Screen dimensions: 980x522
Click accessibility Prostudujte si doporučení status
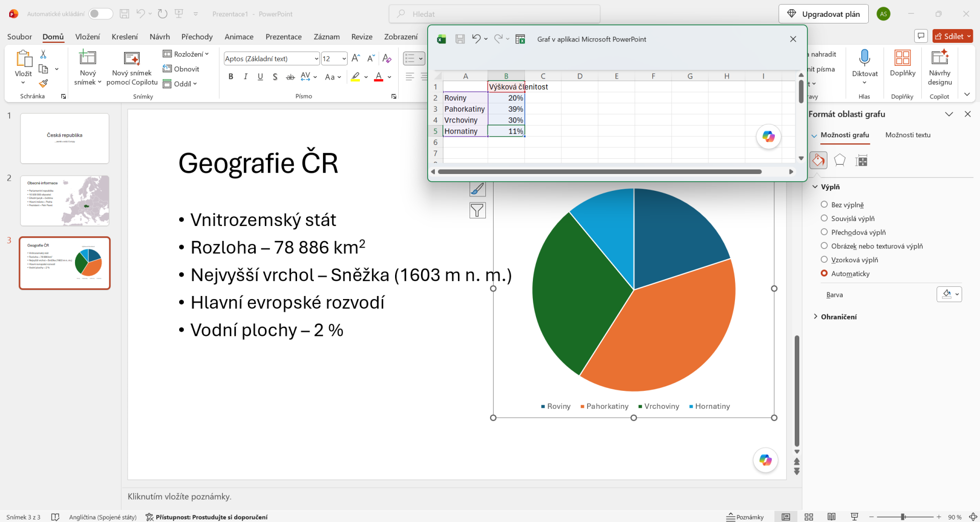pos(207,517)
